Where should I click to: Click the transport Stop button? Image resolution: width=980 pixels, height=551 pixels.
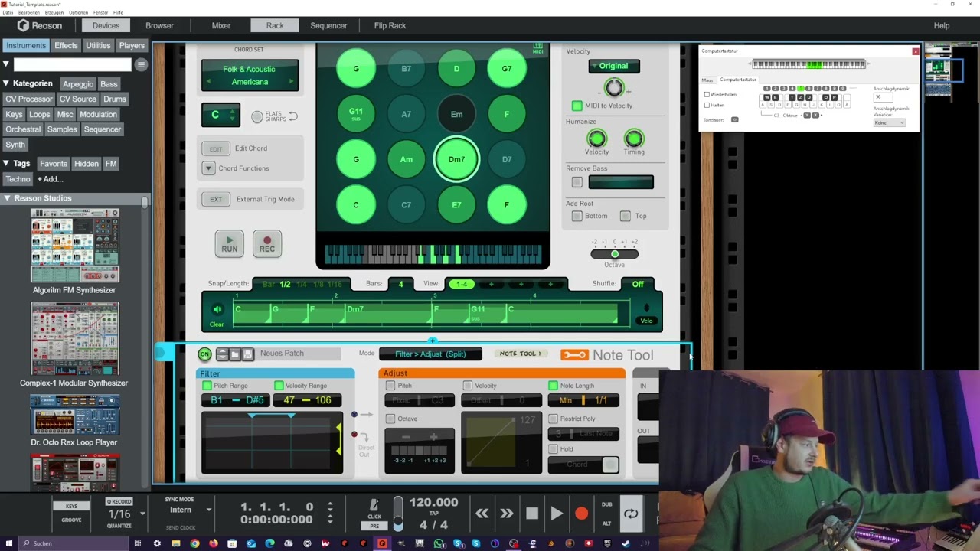pos(532,514)
